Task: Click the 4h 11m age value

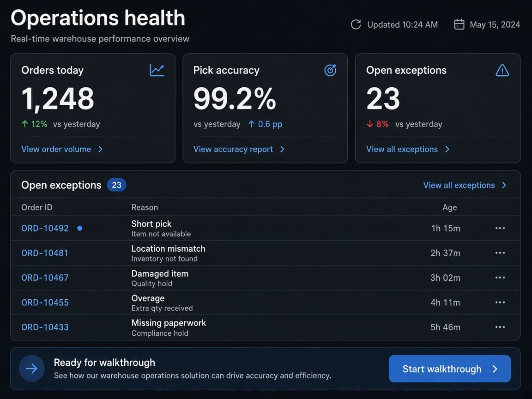Action: [x=446, y=302]
